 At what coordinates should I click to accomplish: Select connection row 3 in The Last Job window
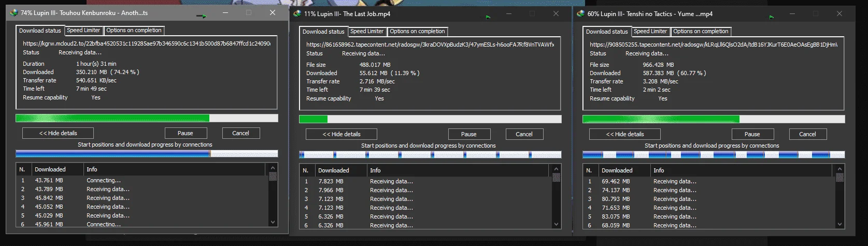click(426, 199)
